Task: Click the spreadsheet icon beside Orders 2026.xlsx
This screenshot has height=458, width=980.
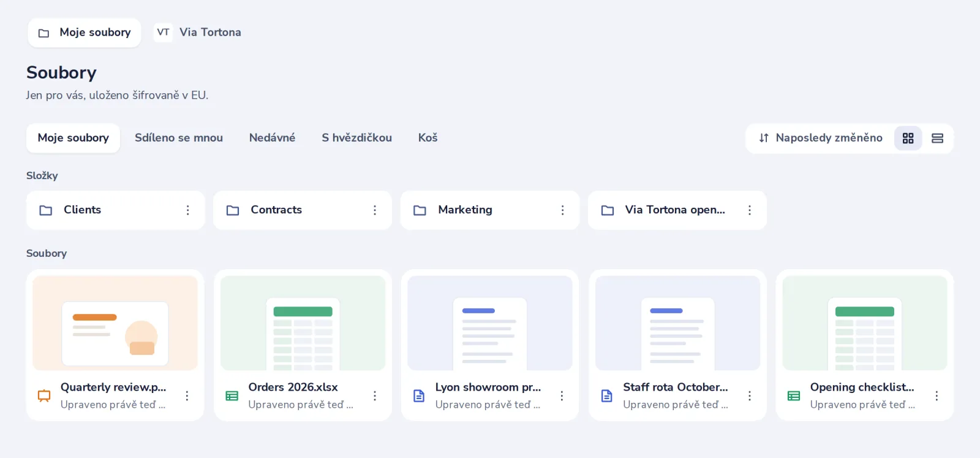Action: click(x=232, y=396)
